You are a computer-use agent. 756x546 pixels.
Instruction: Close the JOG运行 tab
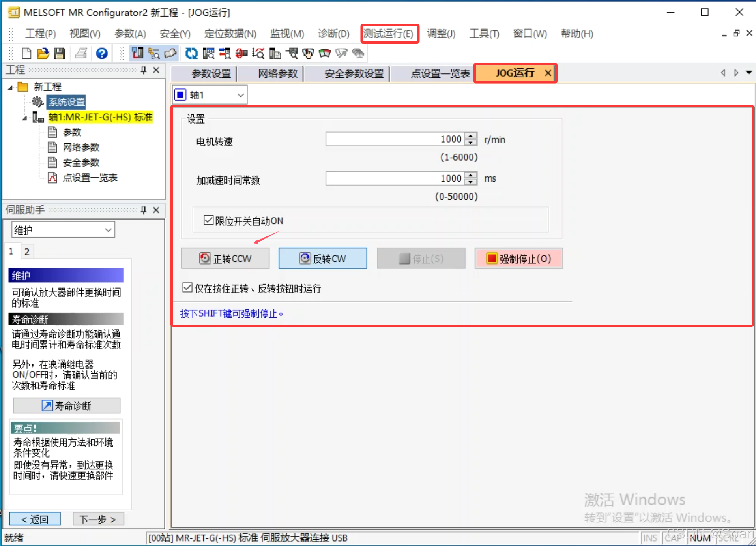point(548,73)
